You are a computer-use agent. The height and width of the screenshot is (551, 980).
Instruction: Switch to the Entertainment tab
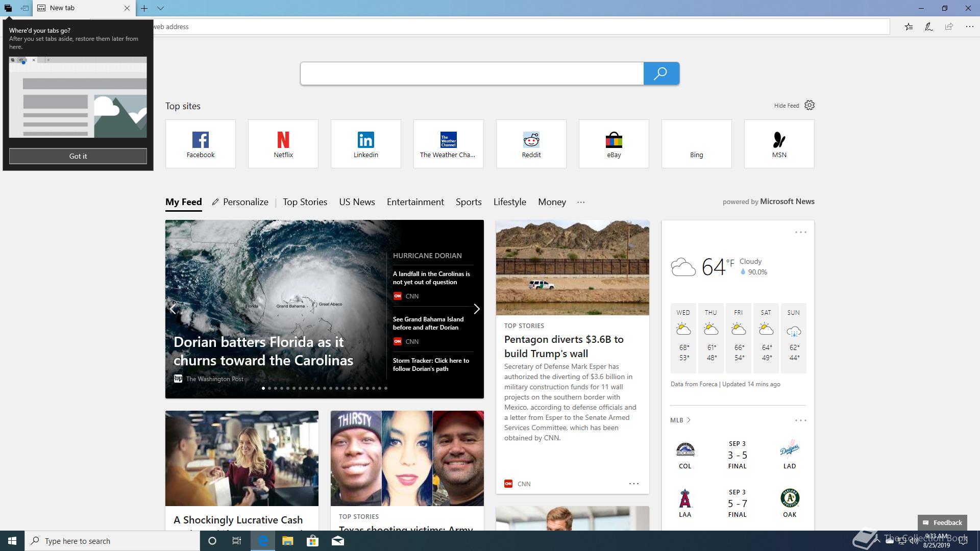tap(415, 202)
